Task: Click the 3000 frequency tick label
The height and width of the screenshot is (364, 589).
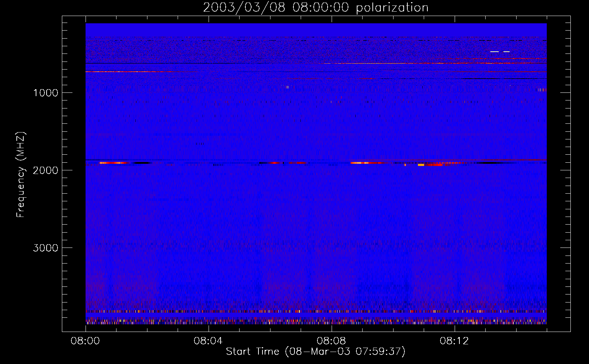Action: tap(46, 248)
